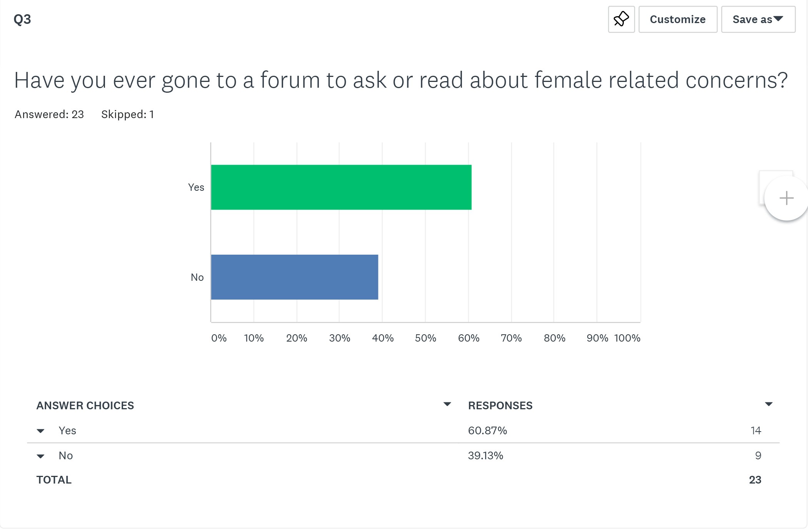Select the No answer choice row label

pos(66,456)
